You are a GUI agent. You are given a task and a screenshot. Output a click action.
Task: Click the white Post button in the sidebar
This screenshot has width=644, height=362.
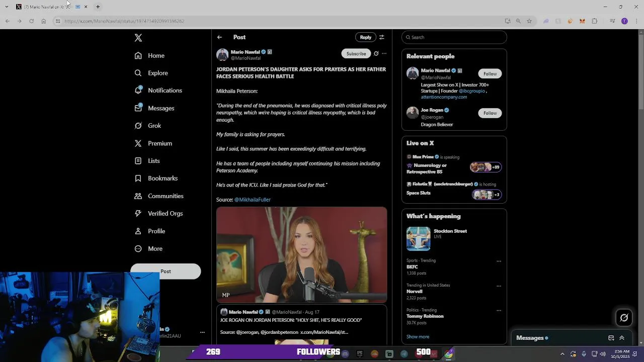point(166,271)
